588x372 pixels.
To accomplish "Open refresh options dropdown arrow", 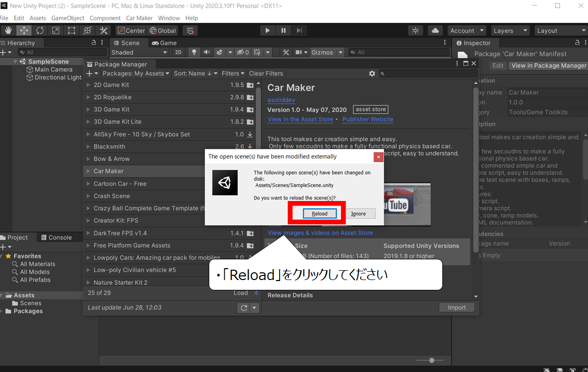I will [x=254, y=307].
